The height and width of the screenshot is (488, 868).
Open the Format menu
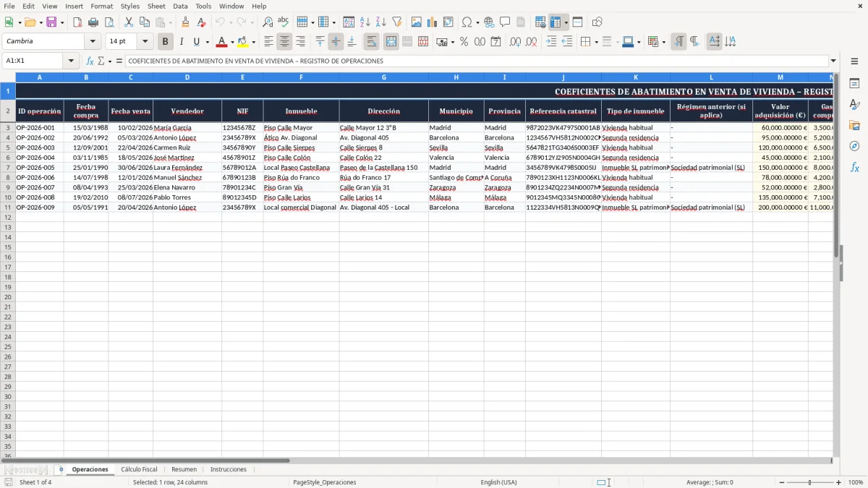(101, 6)
